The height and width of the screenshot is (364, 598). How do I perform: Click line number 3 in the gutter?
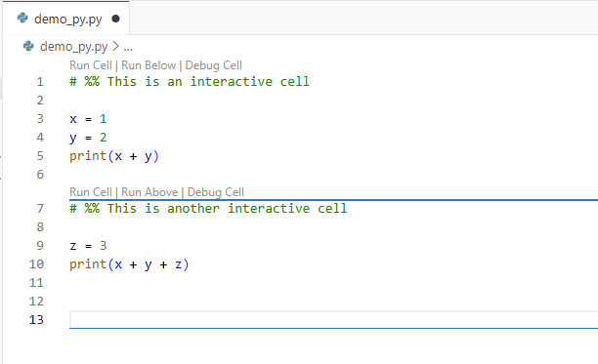click(40, 119)
